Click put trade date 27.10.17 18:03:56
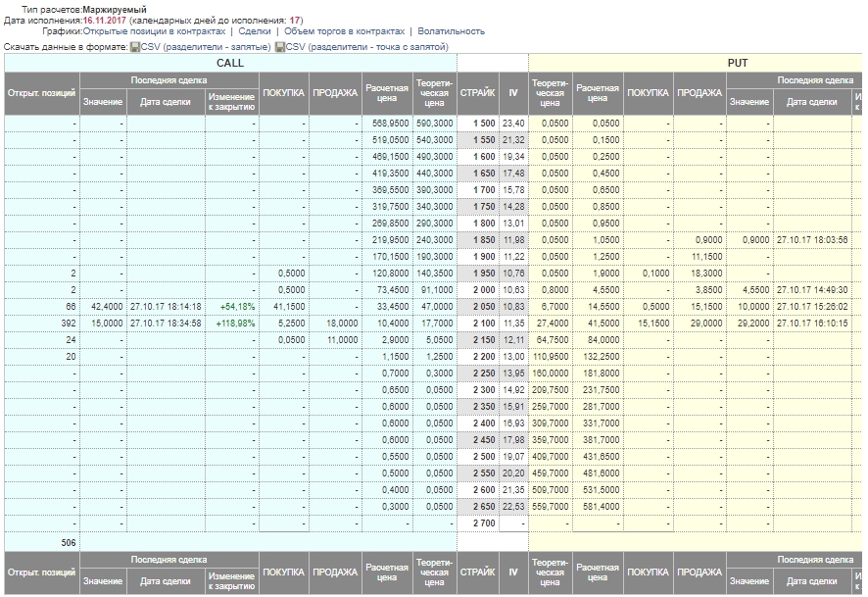Viewport: 868px width, 597px height. point(812,240)
